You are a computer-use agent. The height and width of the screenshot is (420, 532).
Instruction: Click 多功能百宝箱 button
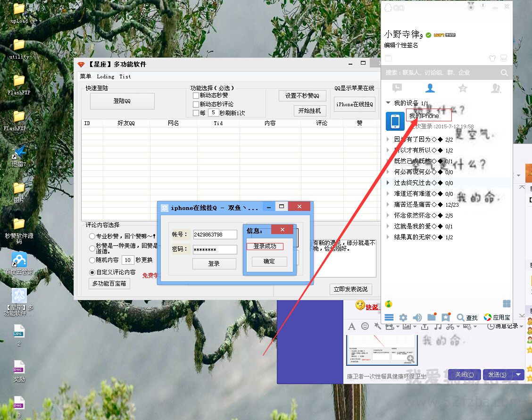tap(109, 284)
